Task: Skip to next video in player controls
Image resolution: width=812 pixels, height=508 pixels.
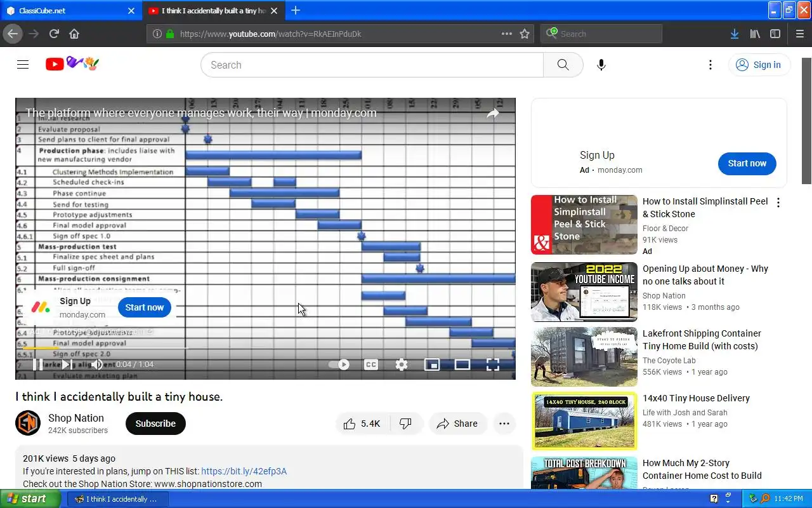Action: [67, 364]
